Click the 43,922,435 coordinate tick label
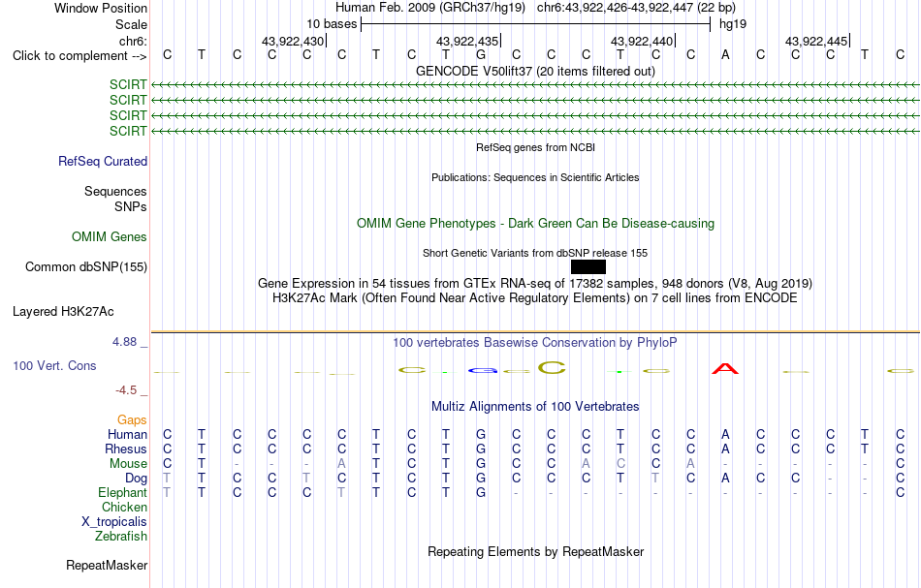921x588 pixels. click(x=467, y=41)
